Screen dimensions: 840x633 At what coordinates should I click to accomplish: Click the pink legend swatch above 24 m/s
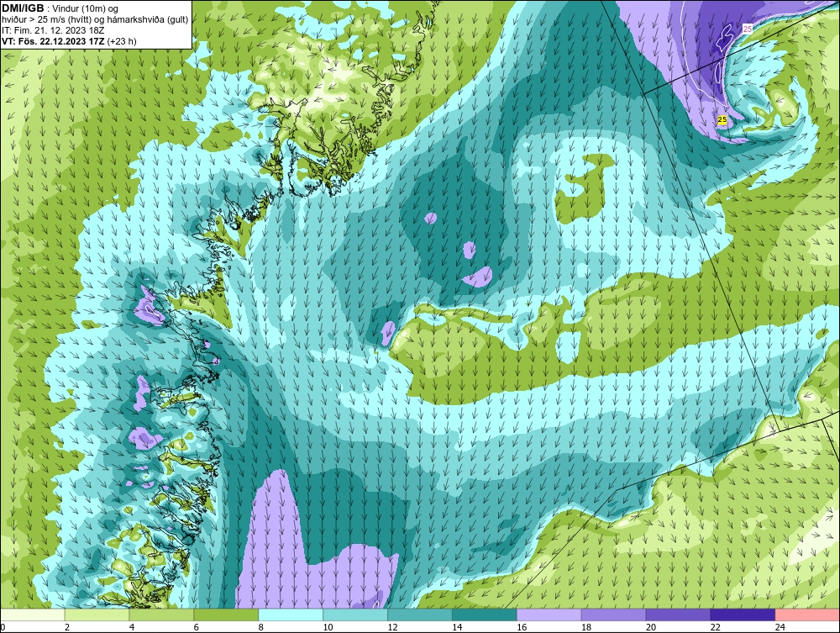(x=807, y=615)
